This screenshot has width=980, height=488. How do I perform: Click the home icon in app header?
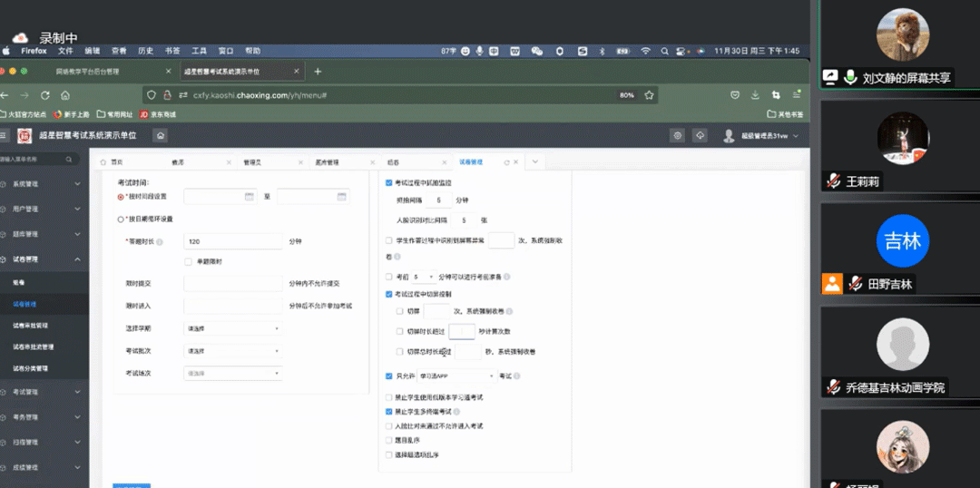(x=160, y=135)
